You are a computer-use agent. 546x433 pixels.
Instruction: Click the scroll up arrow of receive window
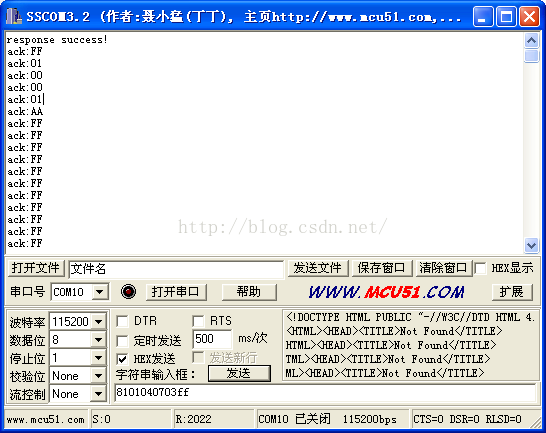531,41
